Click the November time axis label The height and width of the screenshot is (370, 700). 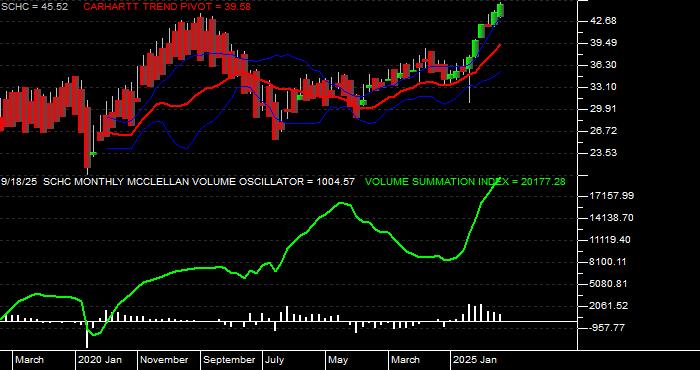point(164,360)
